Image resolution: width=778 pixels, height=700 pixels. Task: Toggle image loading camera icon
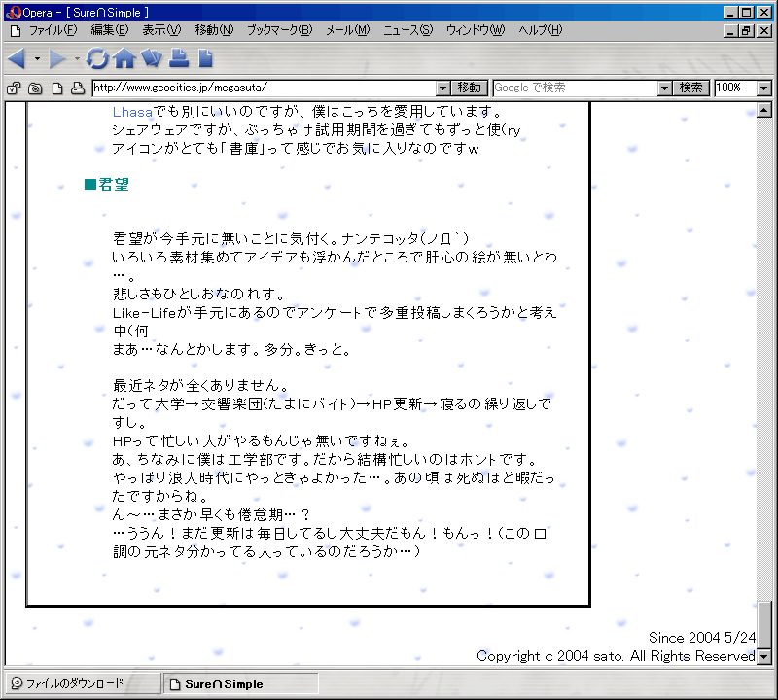click(35, 88)
